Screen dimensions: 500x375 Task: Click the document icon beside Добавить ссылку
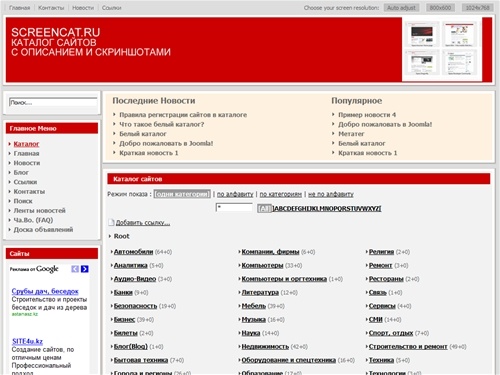point(111,222)
